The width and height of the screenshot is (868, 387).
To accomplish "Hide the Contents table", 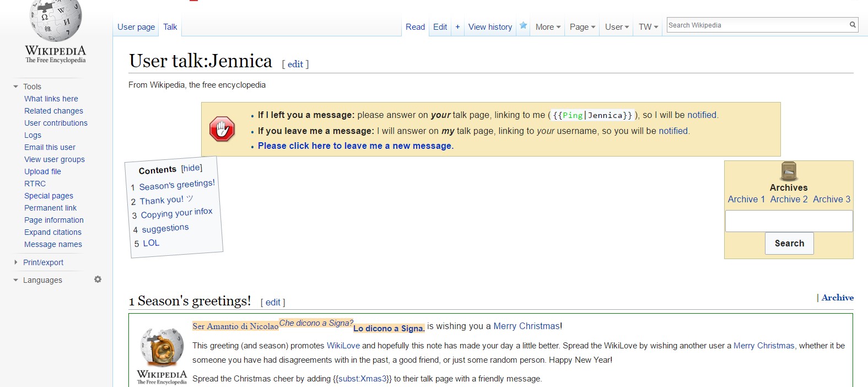I will coord(192,168).
